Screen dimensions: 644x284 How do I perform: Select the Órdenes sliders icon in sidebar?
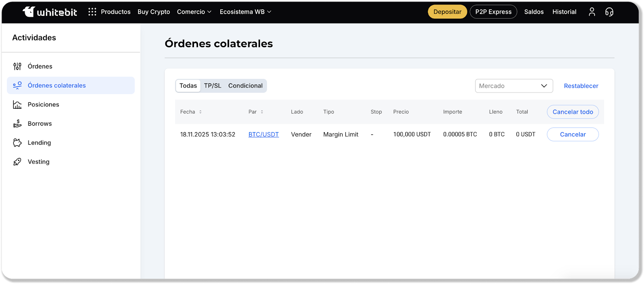point(17,66)
